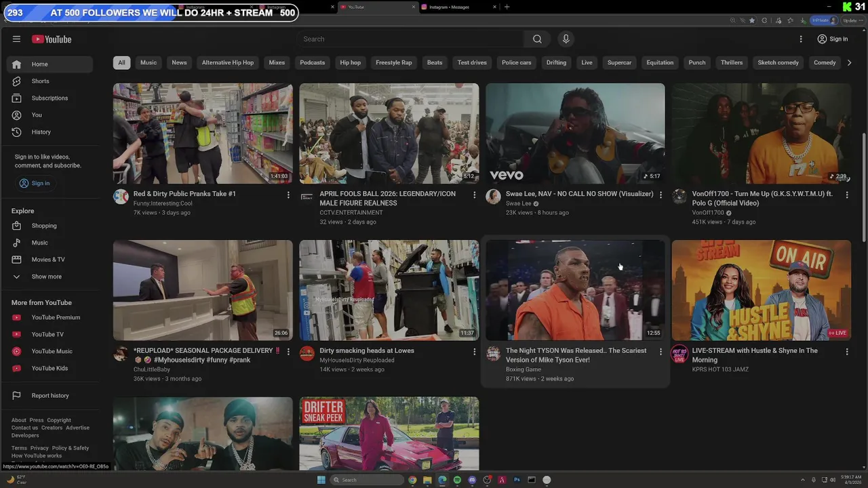Viewport: 868px width, 488px height.
Task: Open Subscriptions from sidebar
Action: [50, 98]
